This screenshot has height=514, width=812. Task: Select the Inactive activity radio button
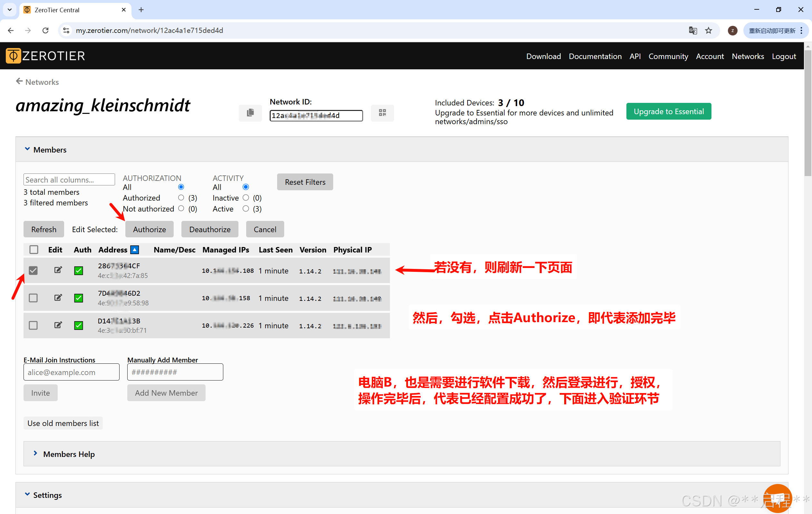click(x=246, y=198)
